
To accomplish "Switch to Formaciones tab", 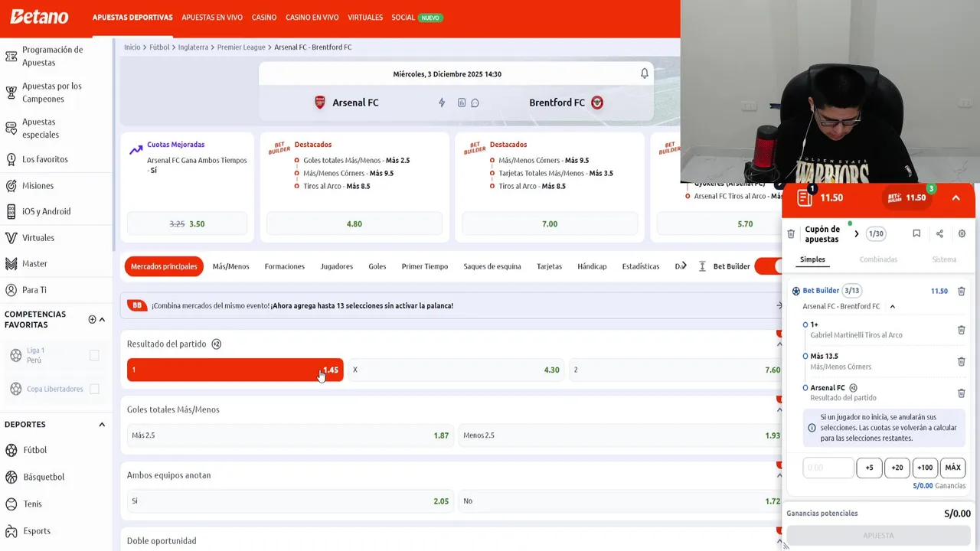I will [285, 266].
